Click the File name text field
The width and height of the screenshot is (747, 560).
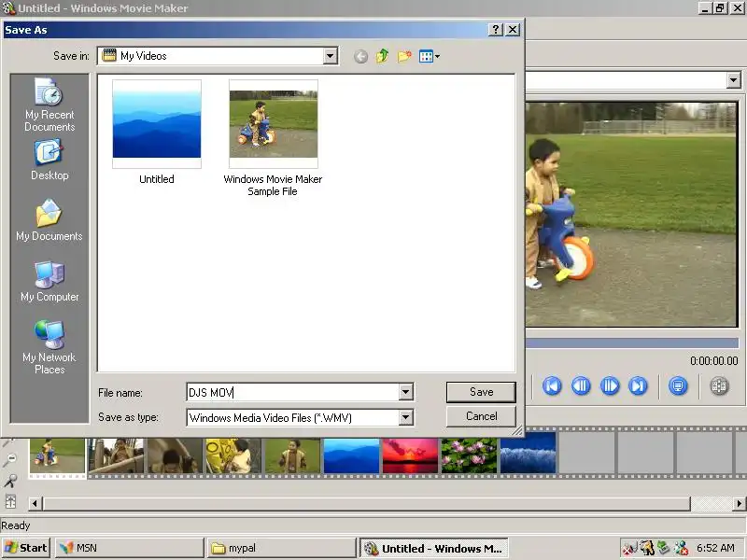click(293, 392)
